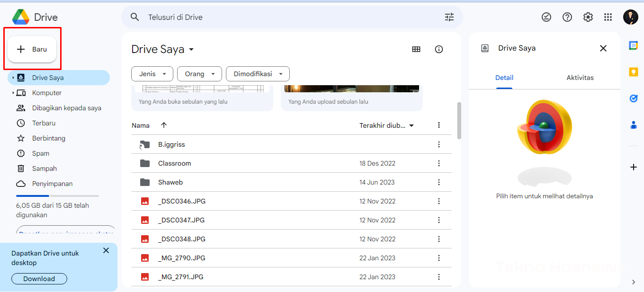The height and width of the screenshot is (292, 644).
Task: Open Contacts from the side panel
Action: (x=634, y=124)
